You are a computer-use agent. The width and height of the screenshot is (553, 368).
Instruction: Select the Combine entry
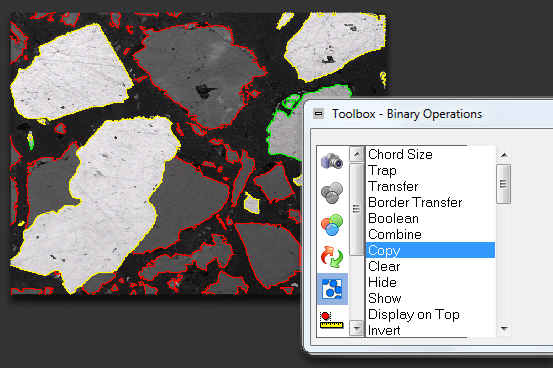395,234
